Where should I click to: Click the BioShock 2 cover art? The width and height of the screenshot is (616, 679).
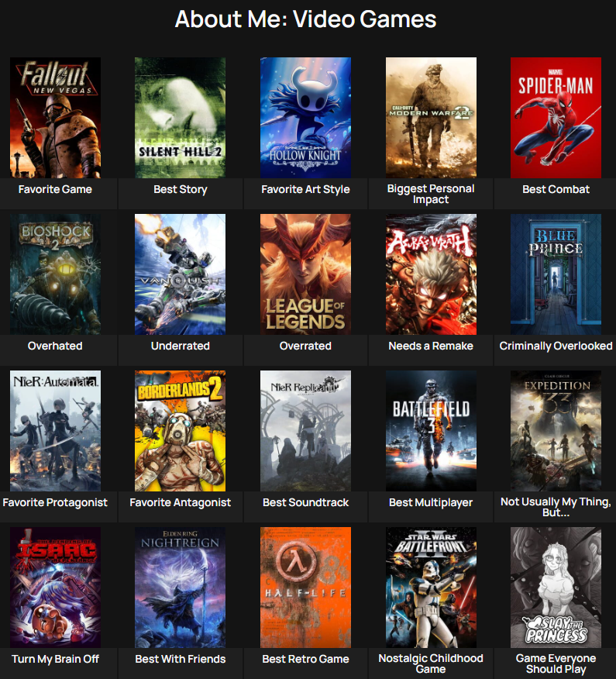pos(56,274)
